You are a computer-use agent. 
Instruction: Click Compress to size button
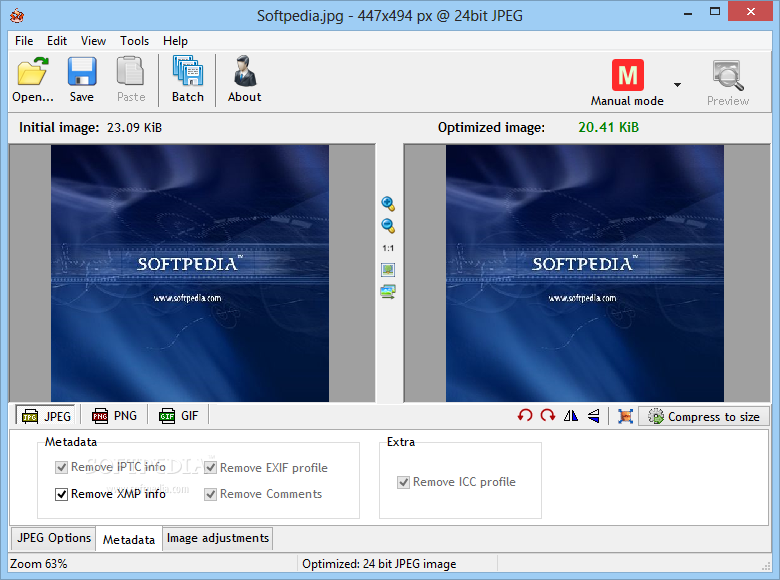pyautogui.click(x=704, y=416)
